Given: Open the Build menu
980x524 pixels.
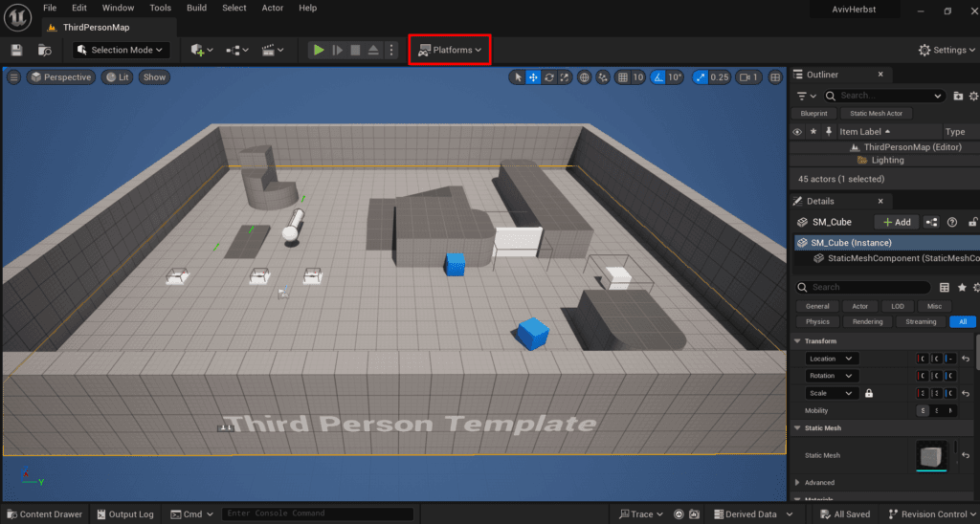Looking at the screenshot, I should (x=197, y=8).
